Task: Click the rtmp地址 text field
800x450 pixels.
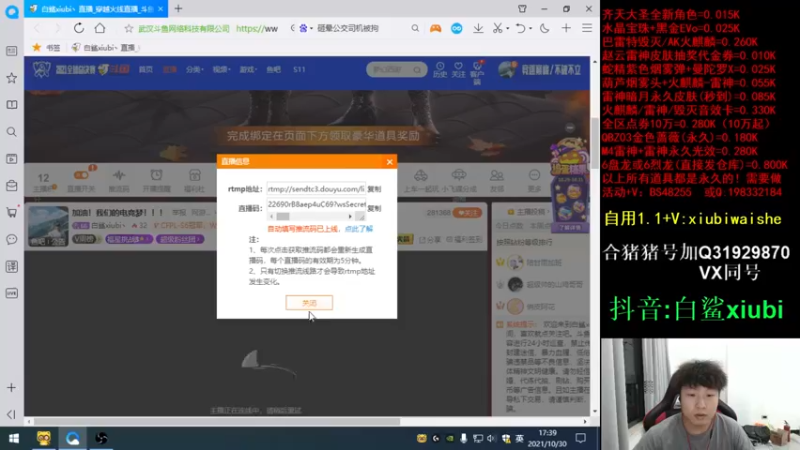Action: pos(316,189)
